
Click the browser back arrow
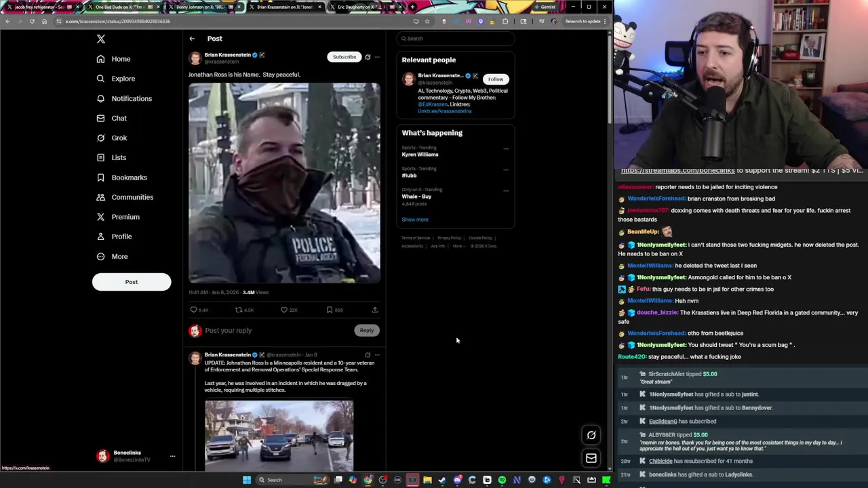click(x=7, y=21)
